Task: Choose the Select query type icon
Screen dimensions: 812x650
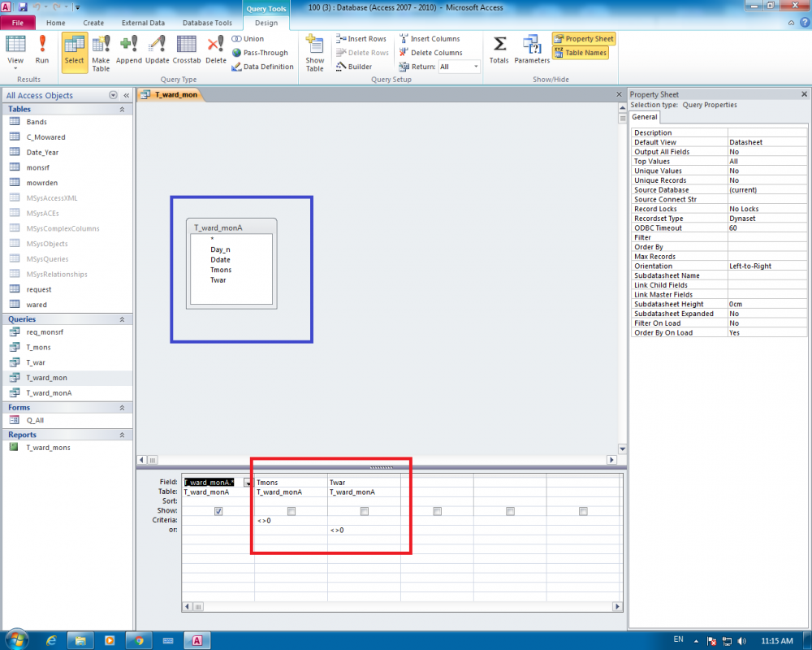Action: click(x=74, y=51)
